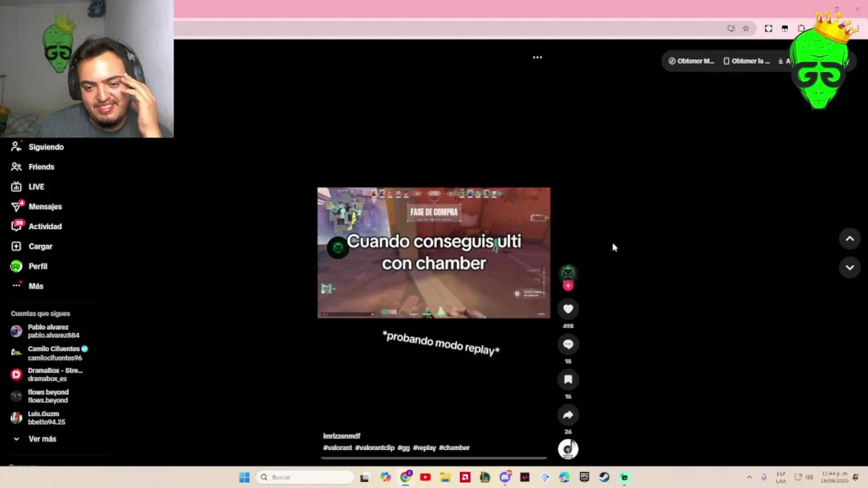Screen dimensions: 868x488
Task: Open Mensajes in the TikTok sidebar
Action: (x=37, y=207)
